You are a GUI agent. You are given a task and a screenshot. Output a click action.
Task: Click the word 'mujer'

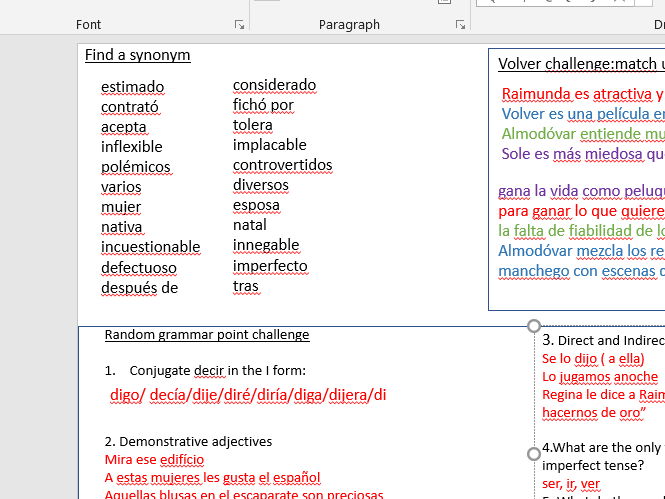[121, 207]
